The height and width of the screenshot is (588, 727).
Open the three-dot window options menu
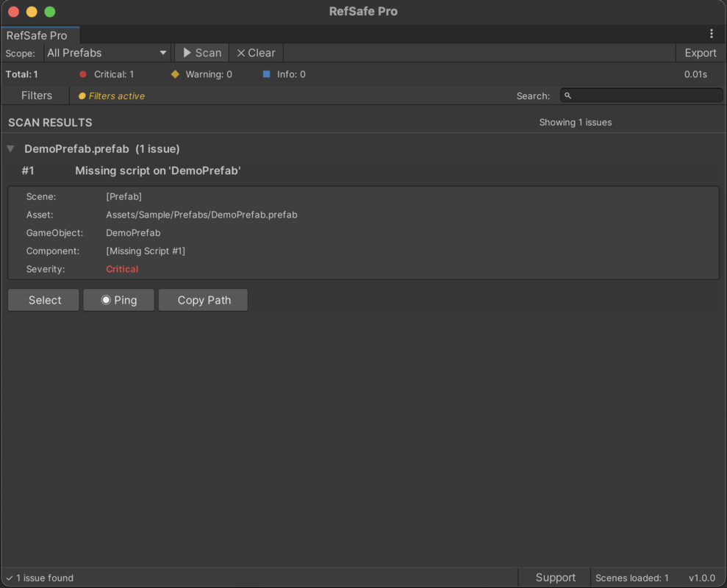[712, 34]
